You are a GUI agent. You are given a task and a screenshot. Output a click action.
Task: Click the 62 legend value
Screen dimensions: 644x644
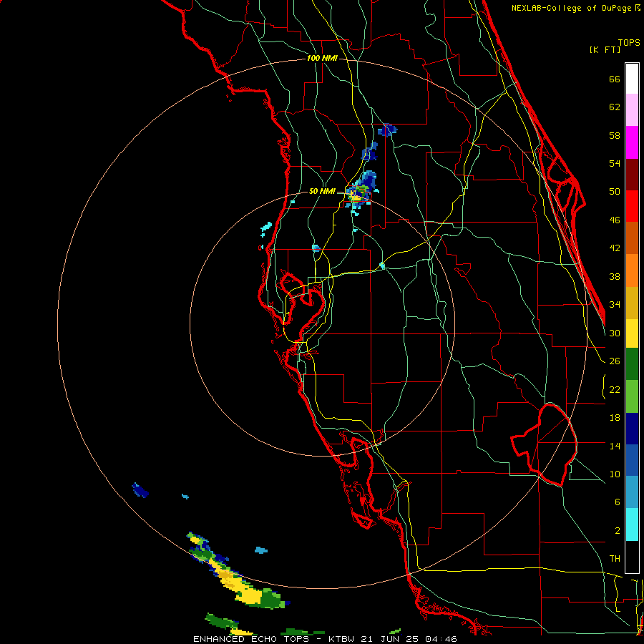(x=615, y=107)
